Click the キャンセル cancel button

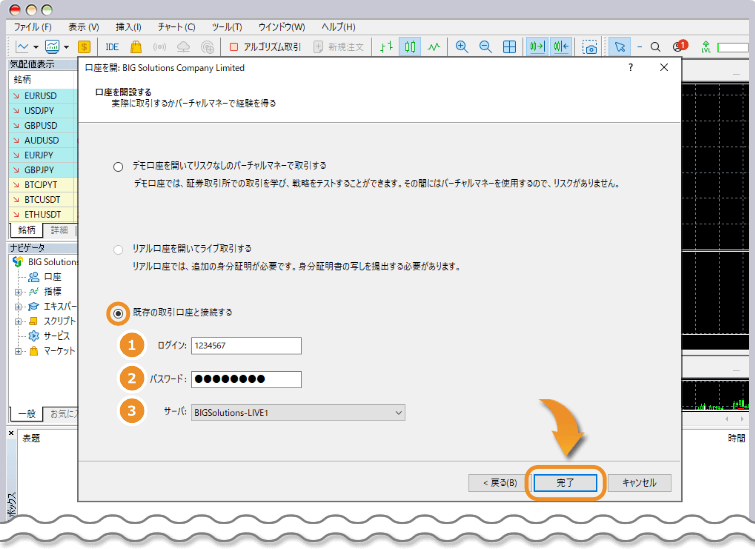click(639, 483)
